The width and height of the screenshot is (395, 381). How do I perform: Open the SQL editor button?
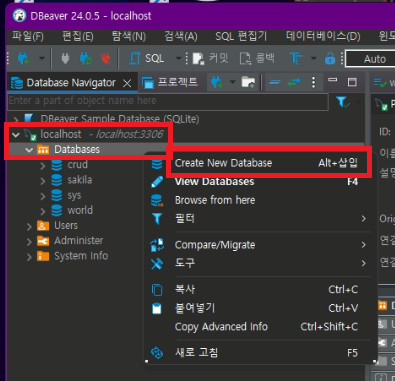[147, 58]
